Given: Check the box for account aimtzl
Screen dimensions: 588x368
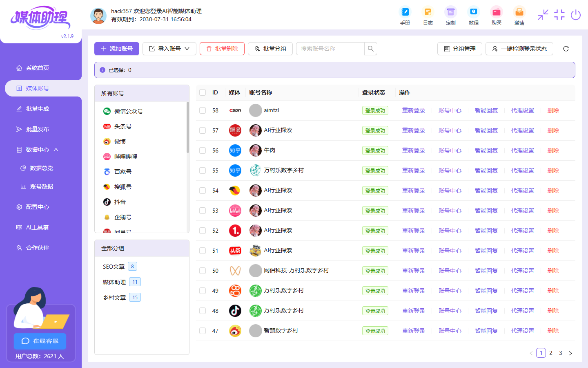Looking at the screenshot, I should click(x=203, y=110).
